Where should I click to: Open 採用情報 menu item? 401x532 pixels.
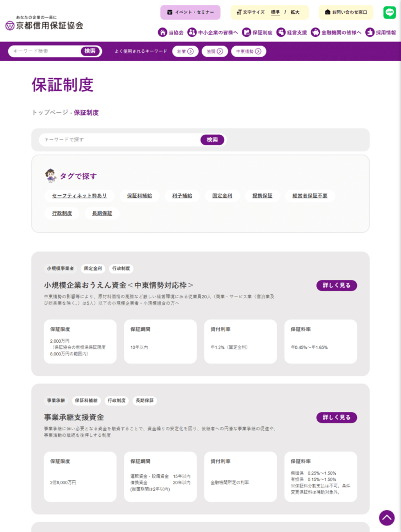pyautogui.click(x=381, y=32)
